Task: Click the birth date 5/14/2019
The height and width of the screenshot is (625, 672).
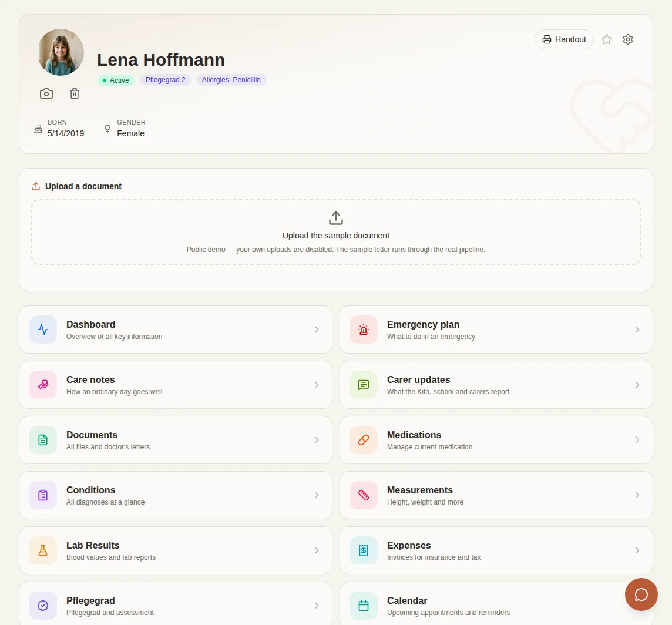Action: [x=66, y=133]
